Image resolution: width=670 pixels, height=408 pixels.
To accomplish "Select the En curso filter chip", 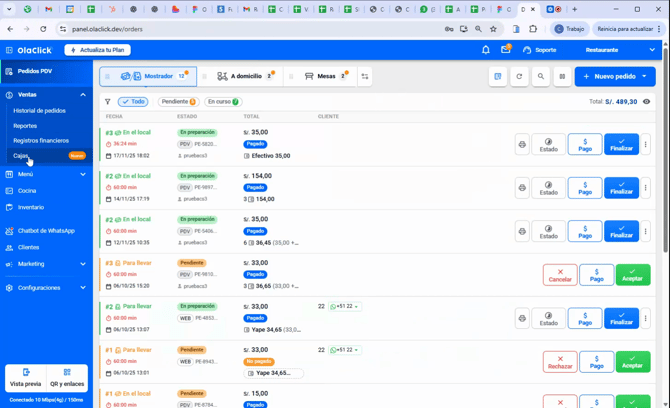I will 223,102.
